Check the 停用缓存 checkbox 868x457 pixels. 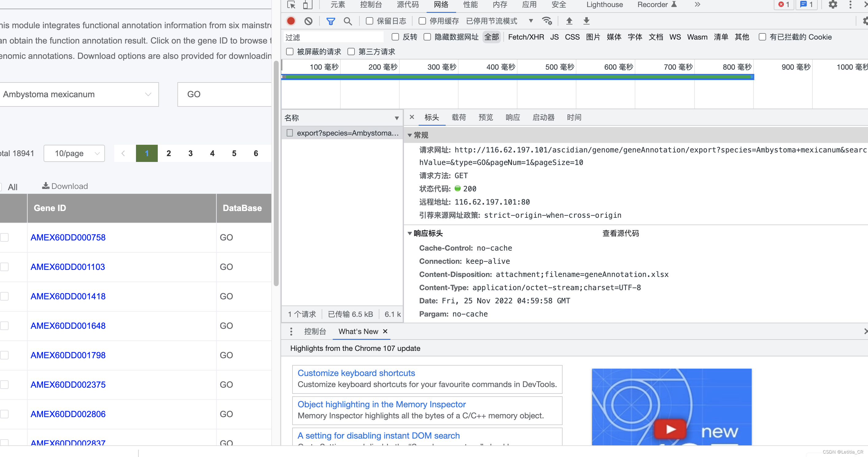(x=422, y=21)
